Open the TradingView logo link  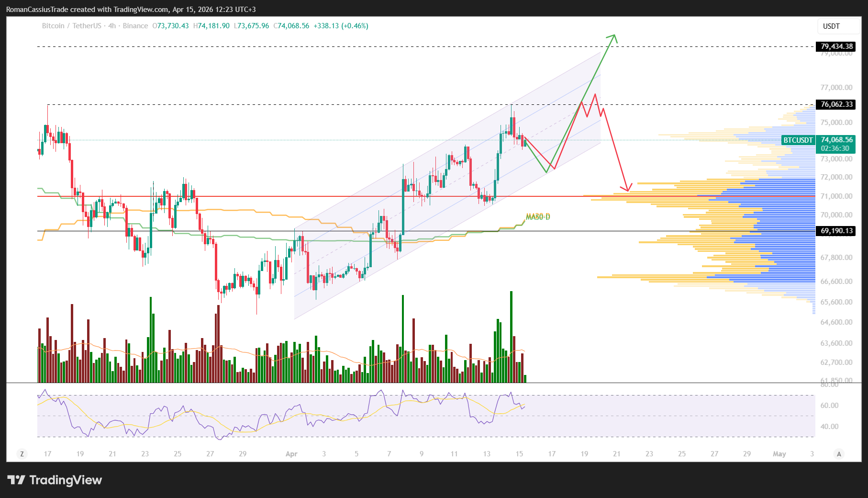point(55,480)
